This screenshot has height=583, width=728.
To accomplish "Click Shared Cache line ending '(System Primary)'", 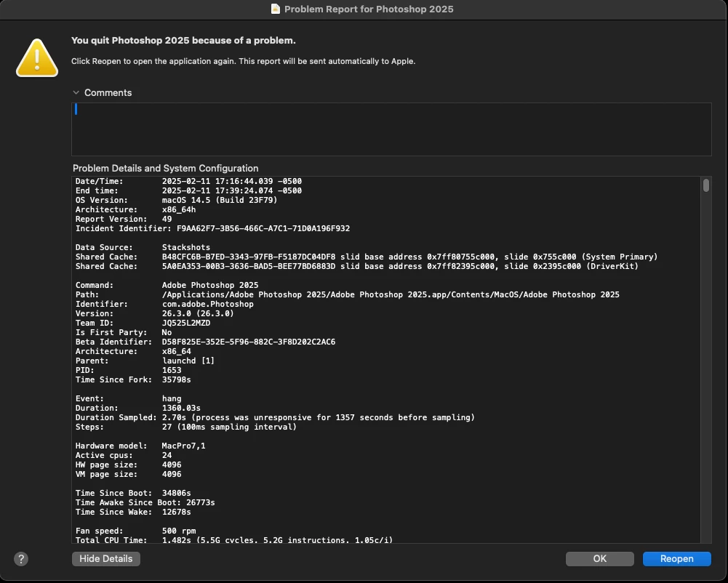I will click(x=367, y=257).
